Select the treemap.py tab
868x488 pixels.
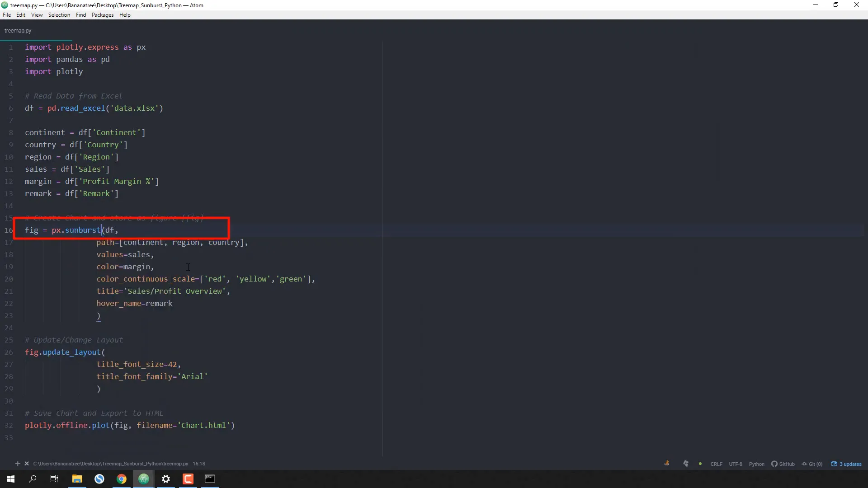18,31
